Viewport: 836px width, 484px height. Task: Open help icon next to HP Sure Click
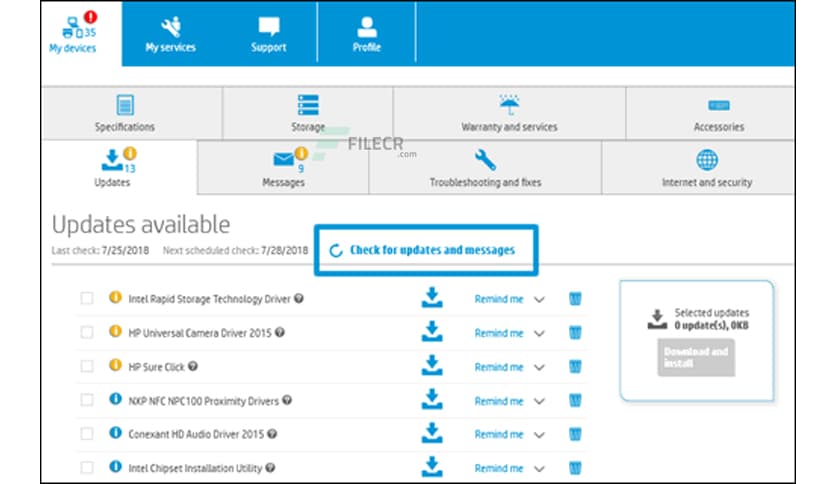pos(193,366)
